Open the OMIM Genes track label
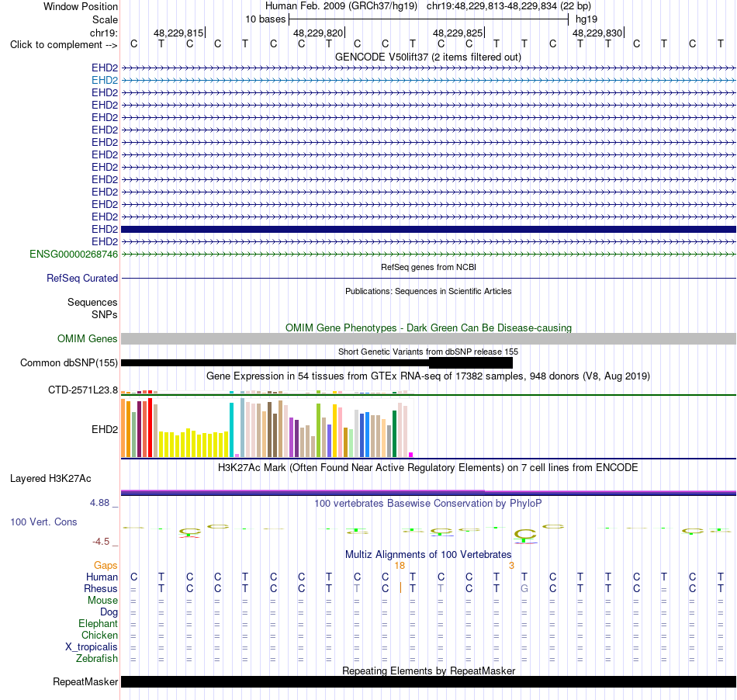The image size is (737, 700). (88, 339)
